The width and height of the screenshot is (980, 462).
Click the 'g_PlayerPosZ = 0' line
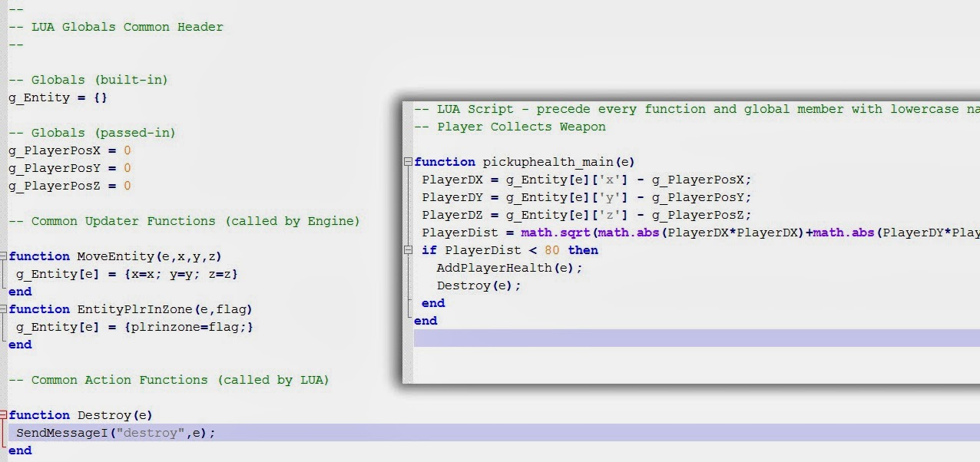(x=70, y=186)
